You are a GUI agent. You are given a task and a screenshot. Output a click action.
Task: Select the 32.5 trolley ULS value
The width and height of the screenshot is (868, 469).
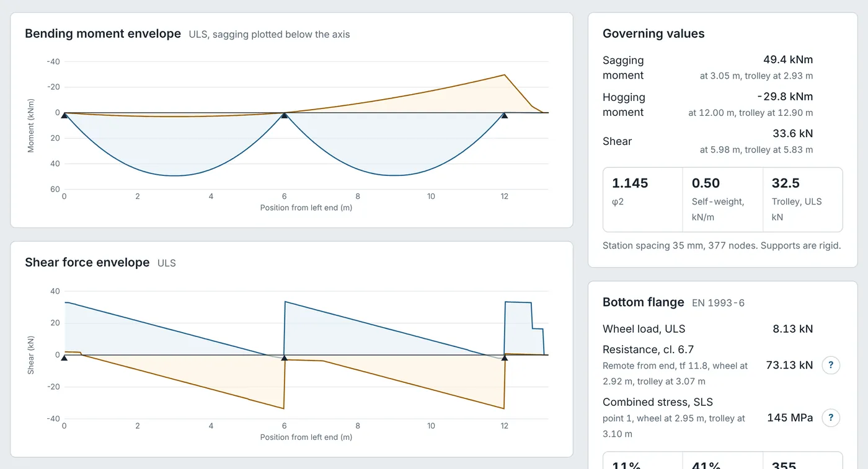pos(786,183)
